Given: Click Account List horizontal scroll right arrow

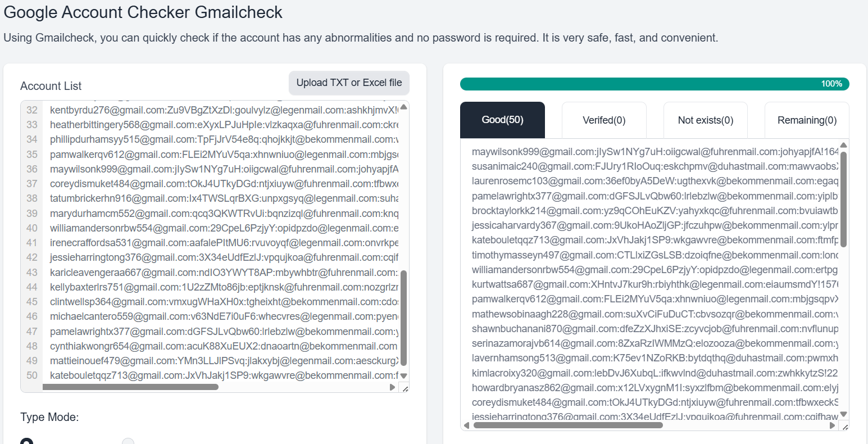Looking at the screenshot, I should [x=392, y=387].
